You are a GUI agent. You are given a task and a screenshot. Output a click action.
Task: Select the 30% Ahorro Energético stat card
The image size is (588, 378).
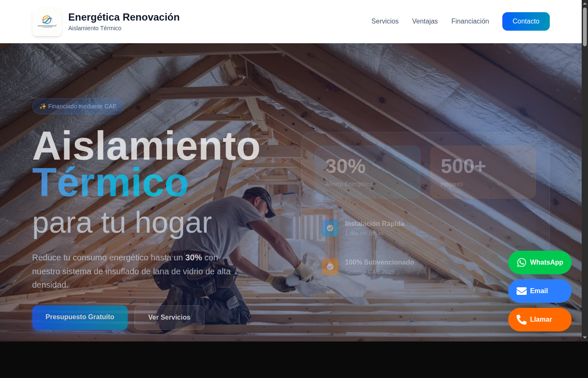(x=367, y=172)
